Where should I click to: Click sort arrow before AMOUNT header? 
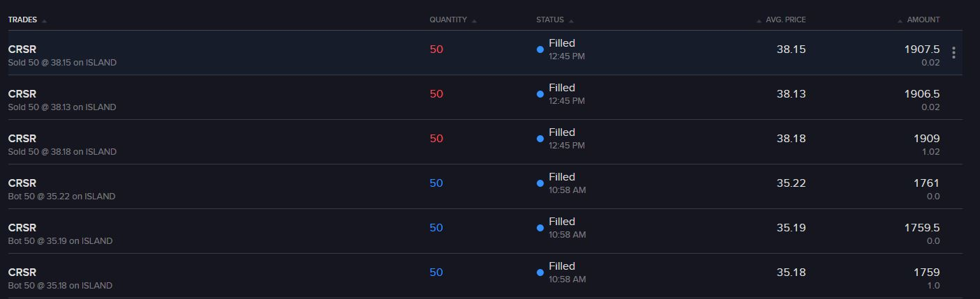[x=900, y=21]
